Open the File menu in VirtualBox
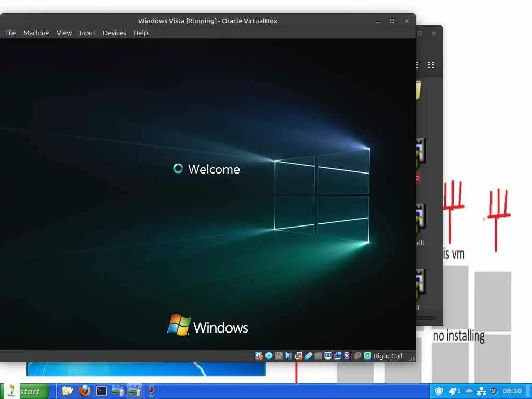 [10, 33]
